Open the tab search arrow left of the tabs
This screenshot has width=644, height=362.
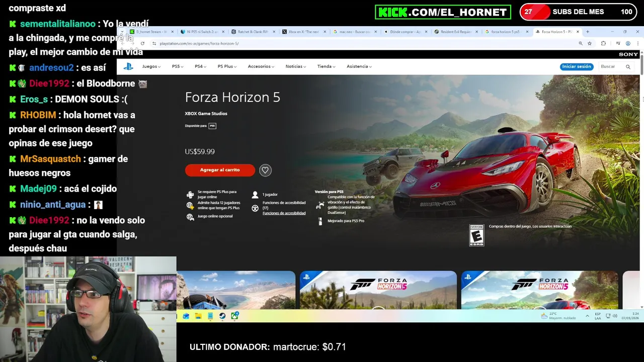122,32
